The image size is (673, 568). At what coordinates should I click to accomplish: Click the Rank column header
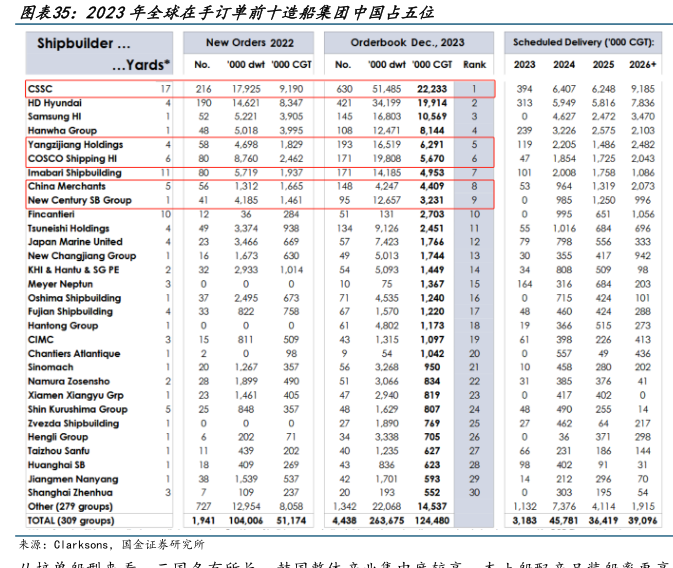coord(474,64)
